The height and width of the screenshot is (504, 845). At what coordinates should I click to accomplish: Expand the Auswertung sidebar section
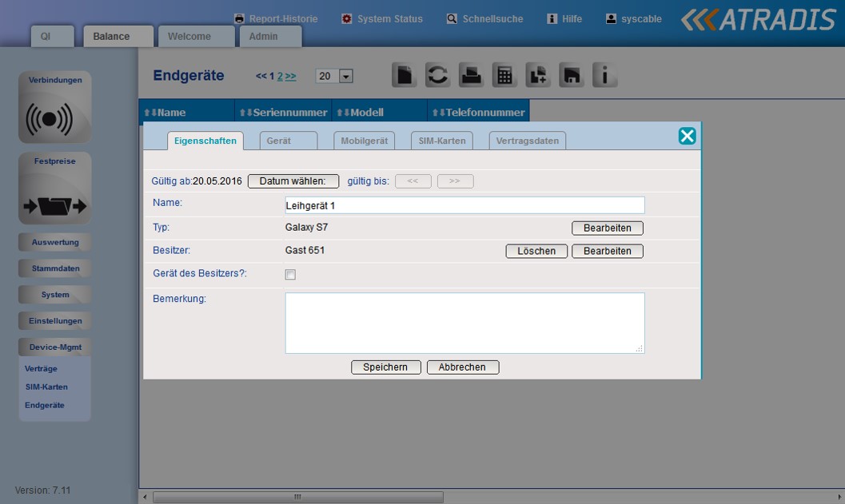point(55,242)
